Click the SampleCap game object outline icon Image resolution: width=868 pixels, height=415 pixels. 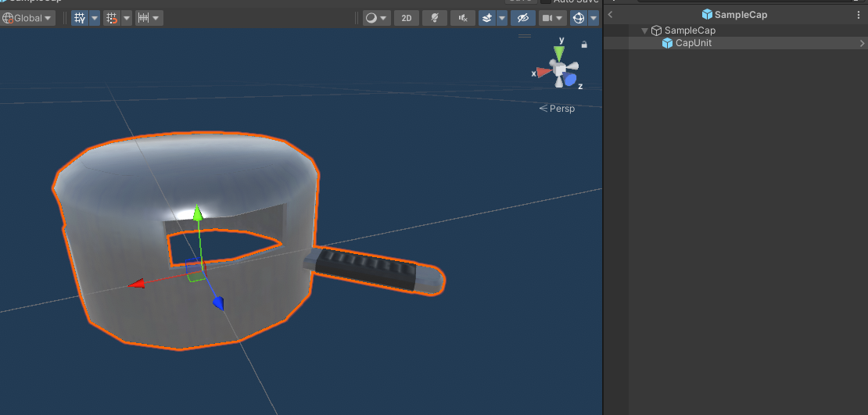(x=657, y=31)
